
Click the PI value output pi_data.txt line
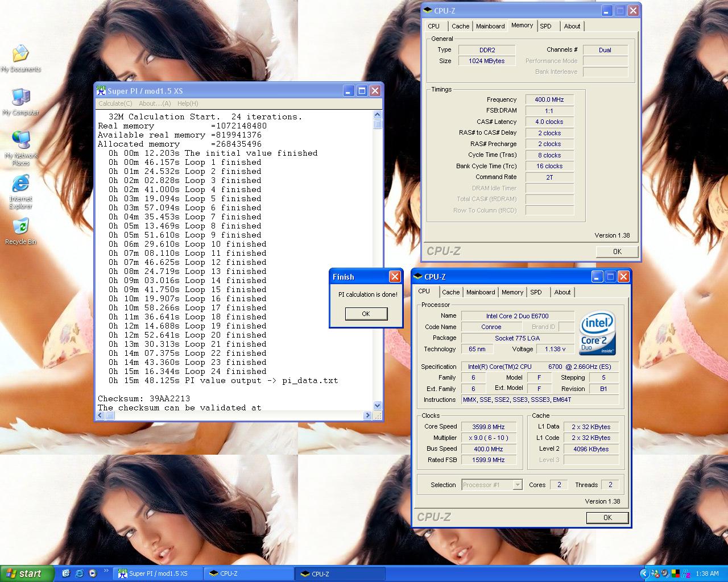[224, 380]
